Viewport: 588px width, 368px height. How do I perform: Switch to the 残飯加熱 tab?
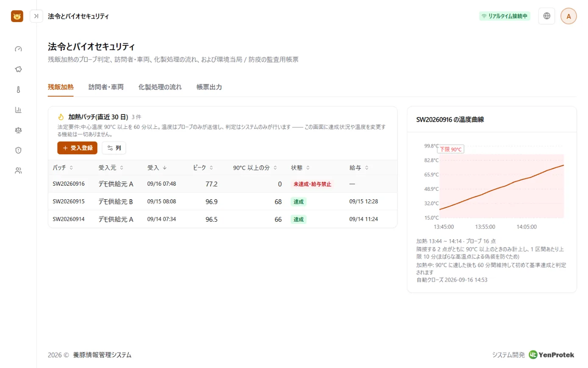point(61,87)
